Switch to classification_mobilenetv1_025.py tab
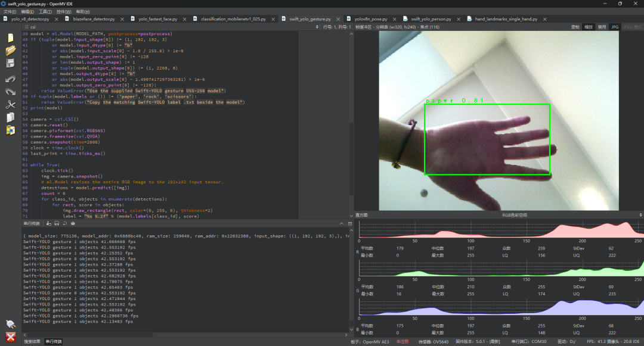This screenshot has width=644, height=346. (233, 19)
